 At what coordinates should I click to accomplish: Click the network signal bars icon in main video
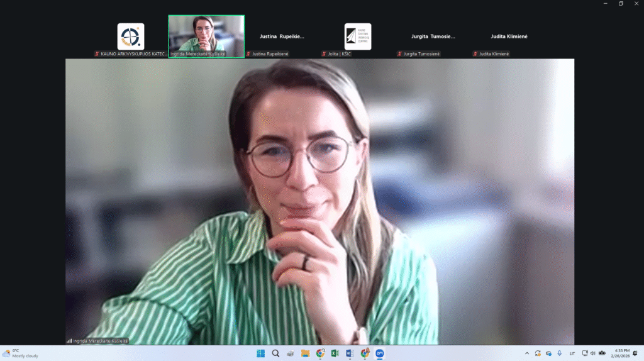tap(69, 341)
